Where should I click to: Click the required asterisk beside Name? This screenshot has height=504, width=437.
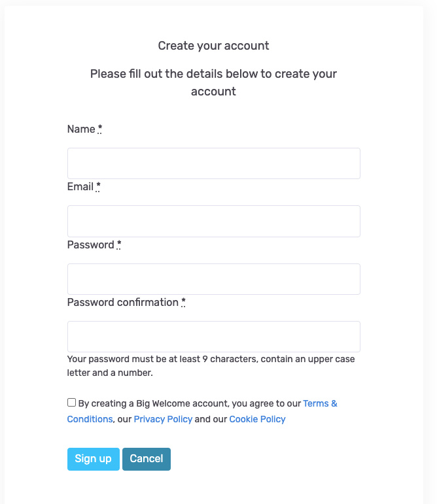coord(100,129)
